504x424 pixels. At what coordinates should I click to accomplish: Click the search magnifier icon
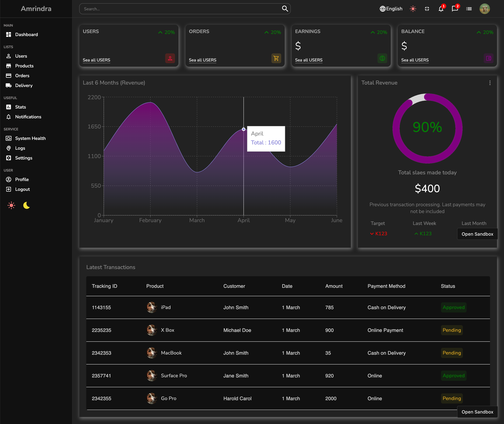(285, 9)
